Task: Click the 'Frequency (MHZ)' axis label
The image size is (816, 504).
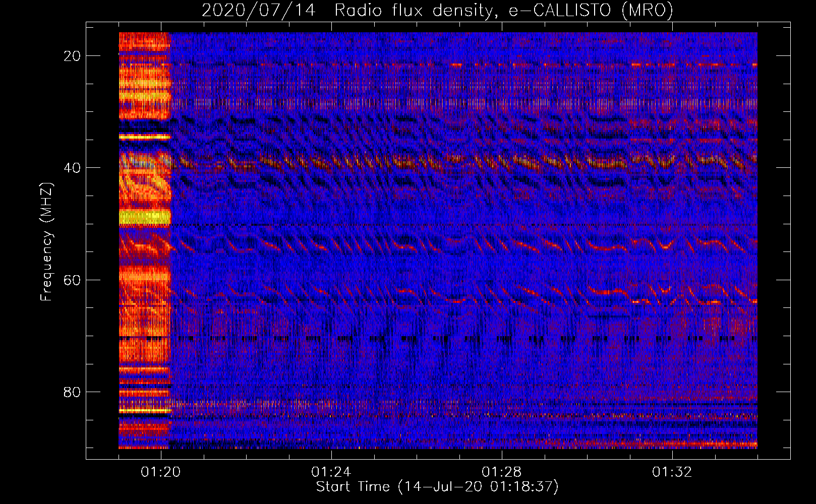Action: 46,242
